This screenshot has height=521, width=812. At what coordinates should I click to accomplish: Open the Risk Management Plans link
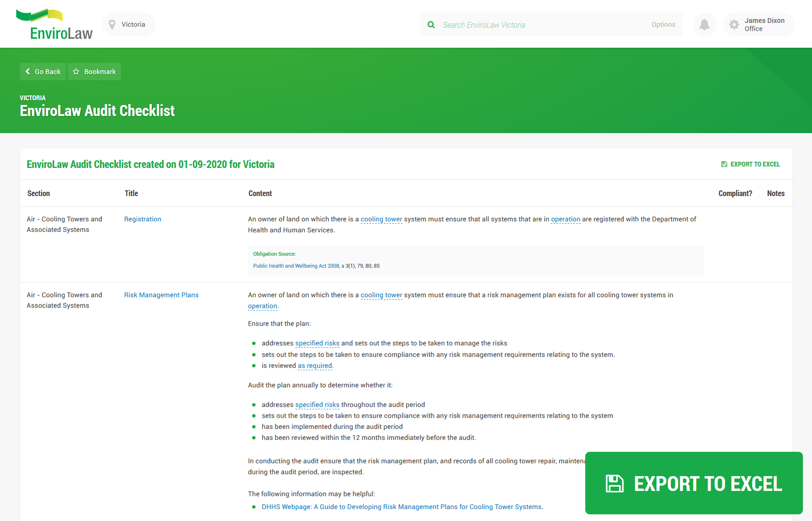[x=161, y=295]
